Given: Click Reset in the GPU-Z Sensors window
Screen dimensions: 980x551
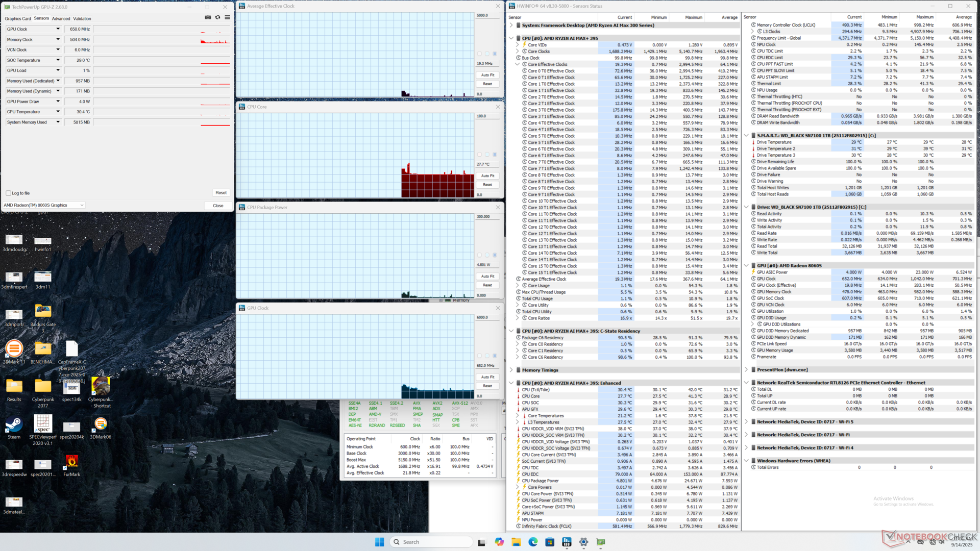Looking at the screenshot, I should coord(220,193).
